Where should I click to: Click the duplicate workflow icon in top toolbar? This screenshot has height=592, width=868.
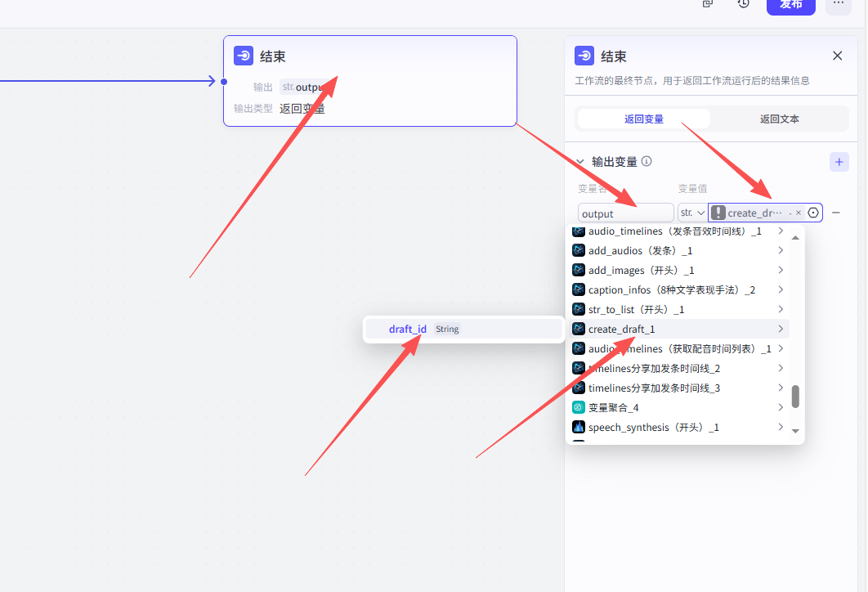pyautogui.click(x=708, y=3)
